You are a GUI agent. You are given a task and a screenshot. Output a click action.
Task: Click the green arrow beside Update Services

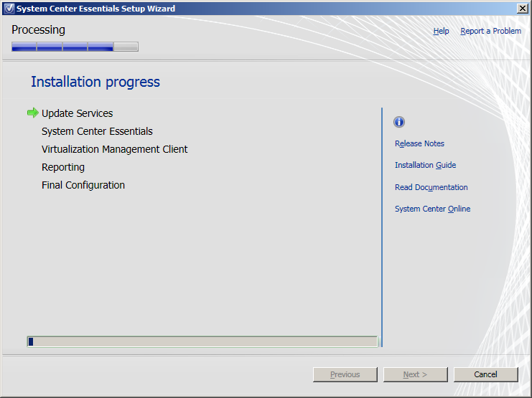33,113
